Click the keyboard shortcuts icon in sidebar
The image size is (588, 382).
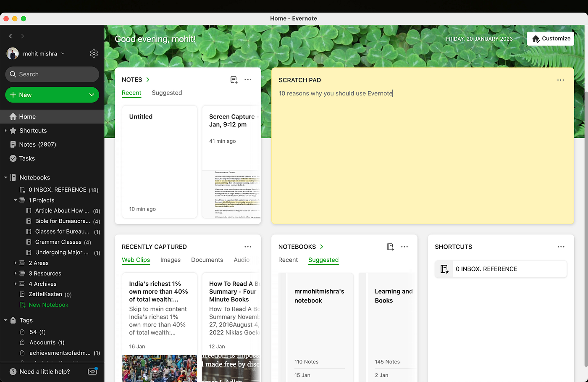pyautogui.click(x=93, y=371)
